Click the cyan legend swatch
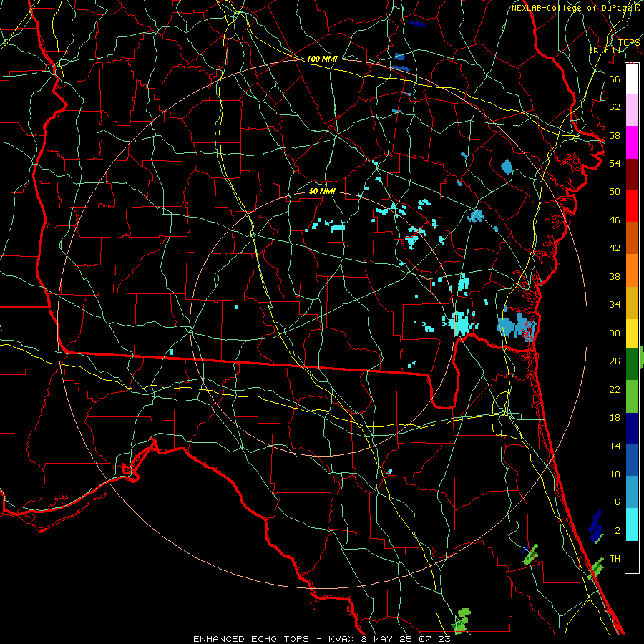 (x=632, y=525)
